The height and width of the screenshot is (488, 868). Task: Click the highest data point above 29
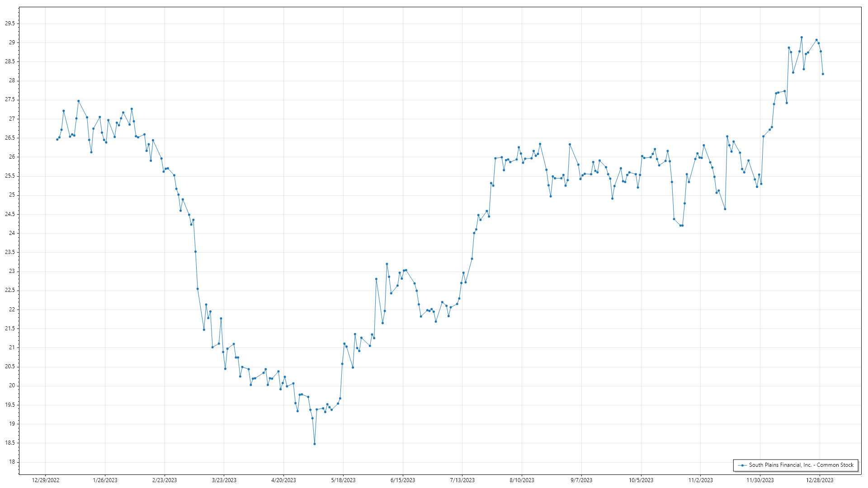802,38
